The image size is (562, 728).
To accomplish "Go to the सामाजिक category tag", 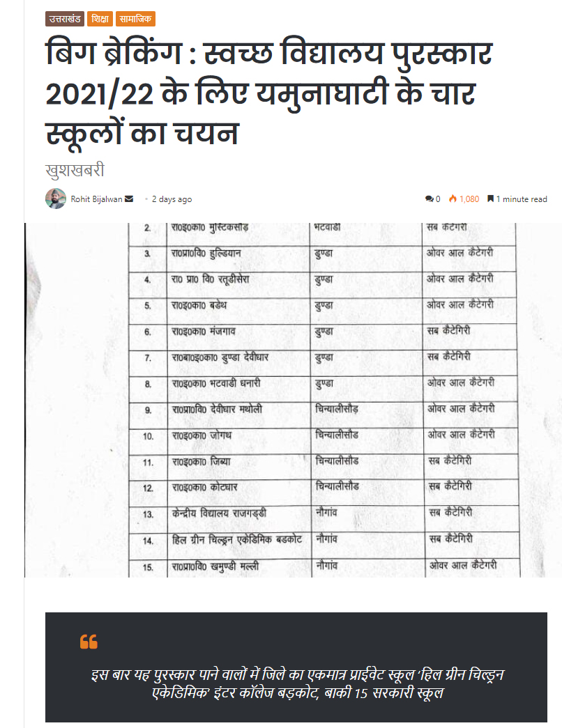I will (136, 20).
